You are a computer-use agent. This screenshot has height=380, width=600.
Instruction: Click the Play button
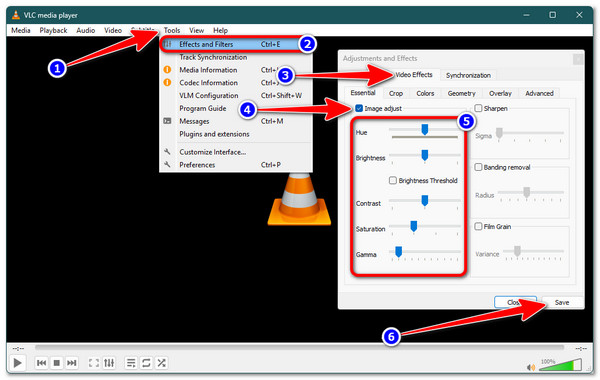pyautogui.click(x=17, y=362)
